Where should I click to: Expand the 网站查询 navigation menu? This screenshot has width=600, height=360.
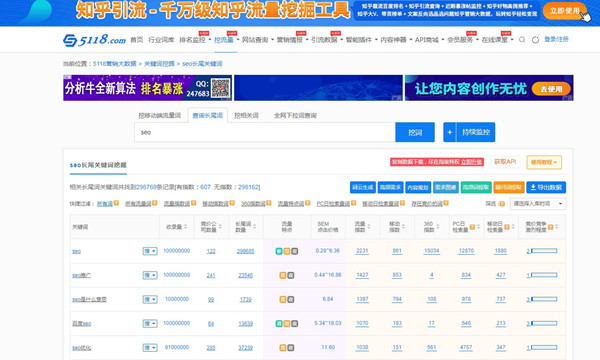[258, 40]
